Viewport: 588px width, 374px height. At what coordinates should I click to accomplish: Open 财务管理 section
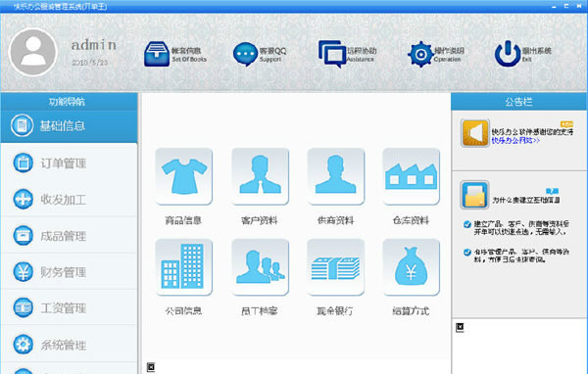pos(69,272)
